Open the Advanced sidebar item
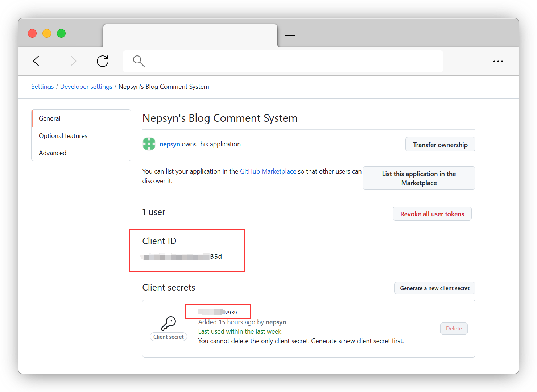This screenshot has width=537, height=392. pos(81,153)
